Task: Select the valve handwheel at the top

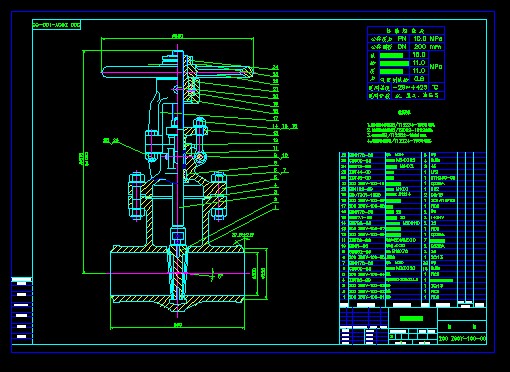Action: pyautogui.click(x=177, y=72)
